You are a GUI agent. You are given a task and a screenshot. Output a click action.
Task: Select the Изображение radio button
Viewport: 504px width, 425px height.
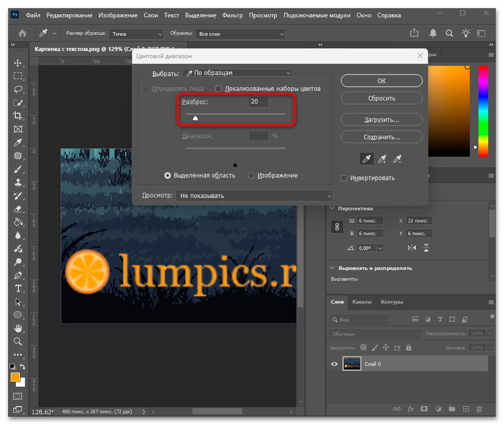(x=251, y=176)
